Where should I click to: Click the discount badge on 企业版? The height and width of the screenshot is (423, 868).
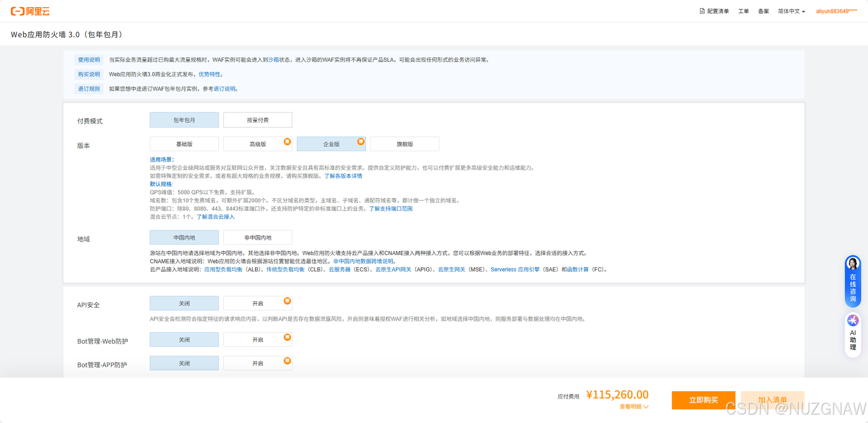tap(361, 142)
